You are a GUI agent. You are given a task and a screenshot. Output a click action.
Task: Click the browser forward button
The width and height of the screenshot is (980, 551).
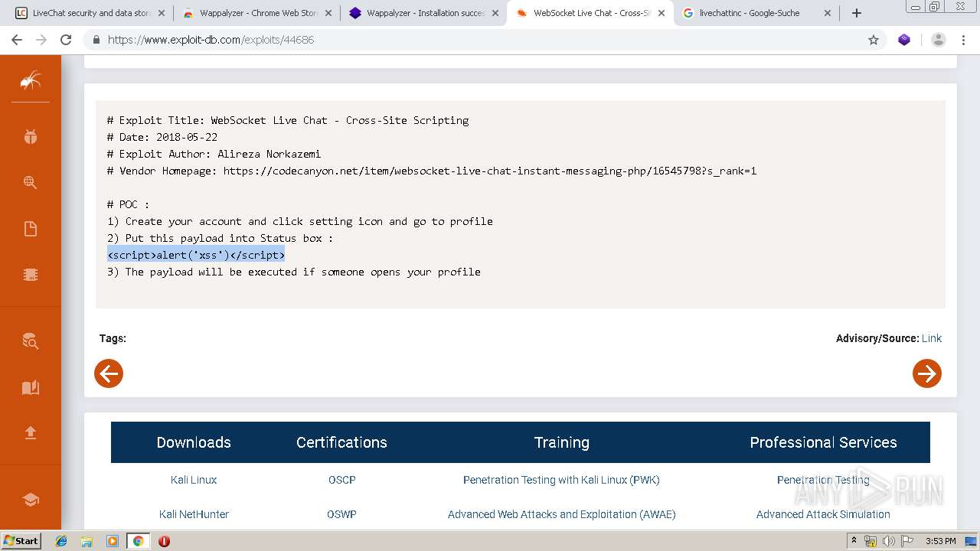41,40
